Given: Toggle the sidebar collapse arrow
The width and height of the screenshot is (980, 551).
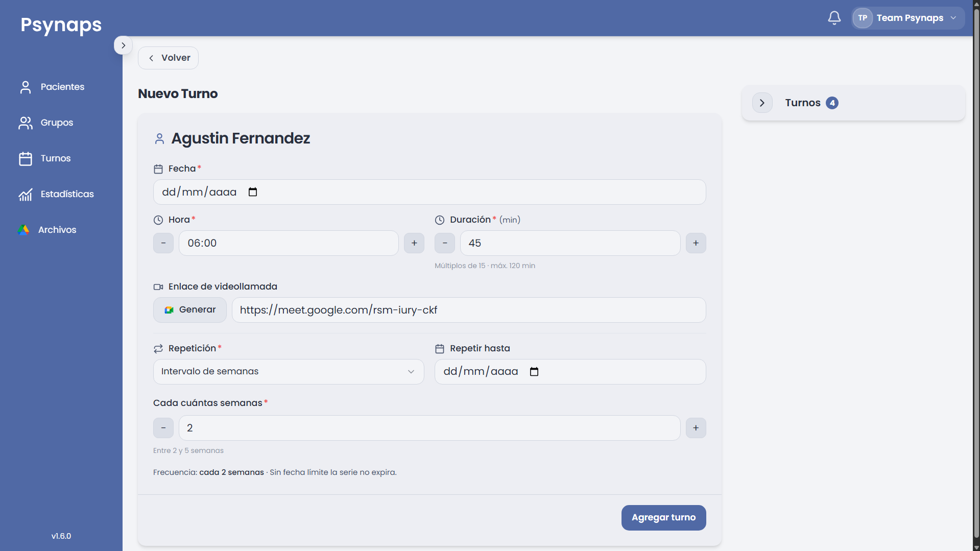Looking at the screenshot, I should [x=123, y=45].
